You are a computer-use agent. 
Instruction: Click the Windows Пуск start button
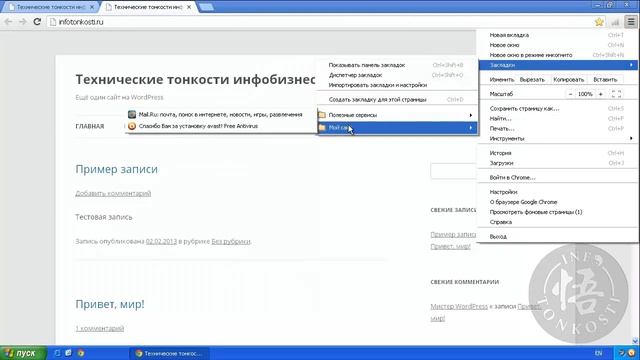coord(23,353)
